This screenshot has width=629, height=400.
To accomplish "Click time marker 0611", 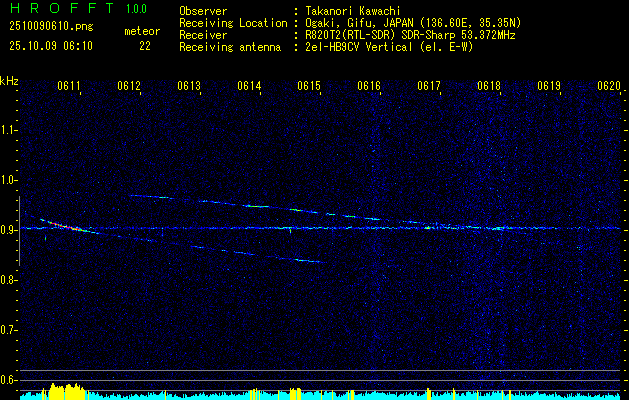I will [69, 86].
